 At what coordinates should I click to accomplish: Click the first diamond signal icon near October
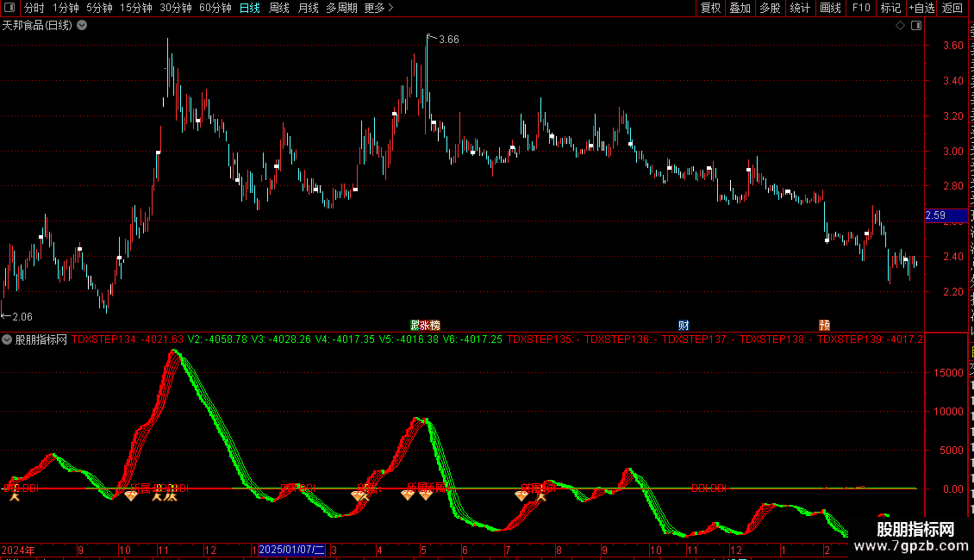(130, 495)
